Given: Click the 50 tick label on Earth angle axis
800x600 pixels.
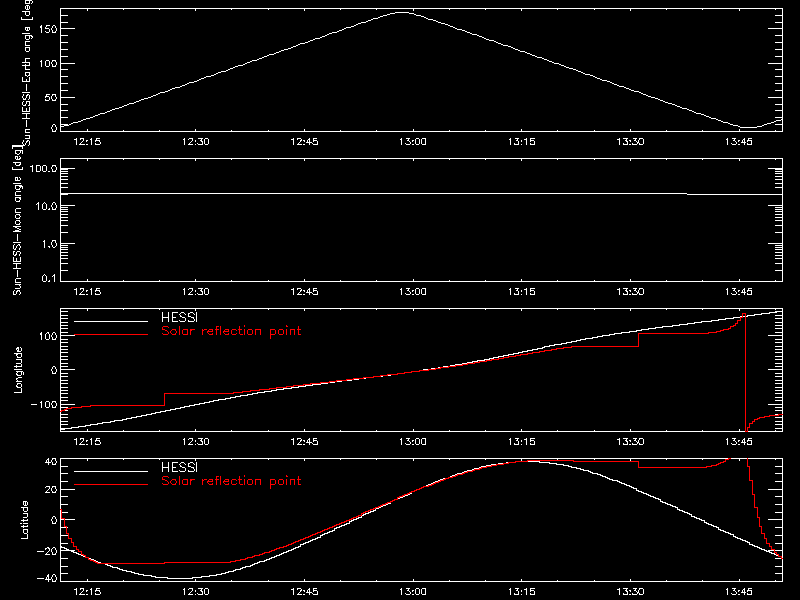Looking at the screenshot, I should pyautogui.click(x=51, y=97).
